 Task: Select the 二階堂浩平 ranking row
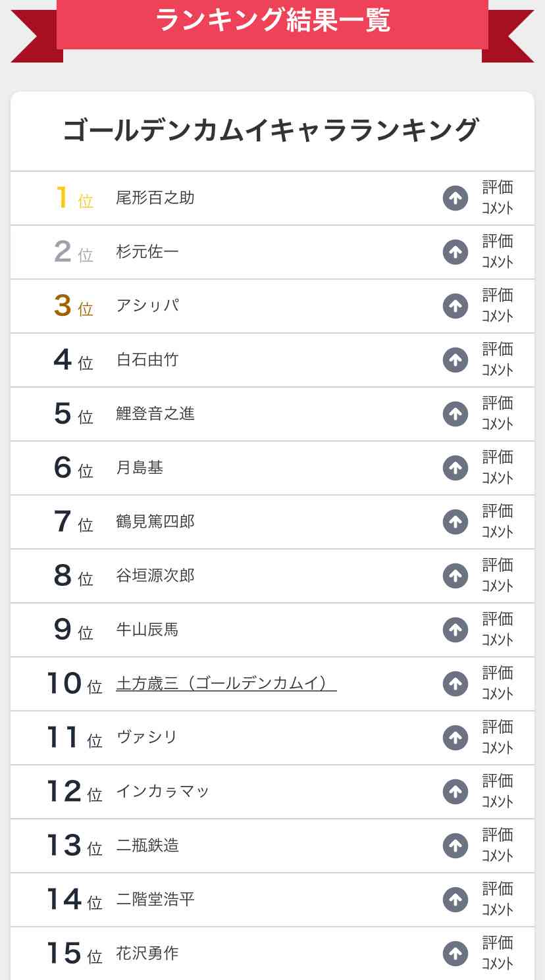[x=272, y=900]
